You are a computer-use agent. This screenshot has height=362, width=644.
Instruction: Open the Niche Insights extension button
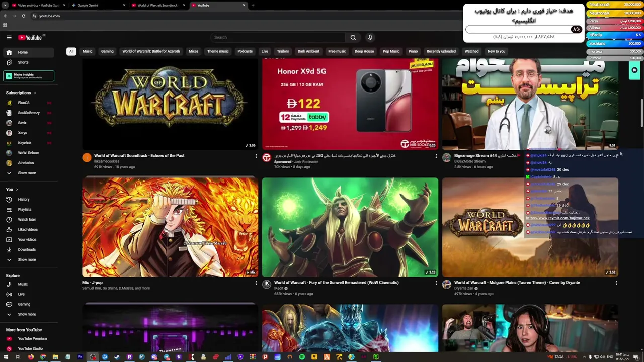pos(29,76)
